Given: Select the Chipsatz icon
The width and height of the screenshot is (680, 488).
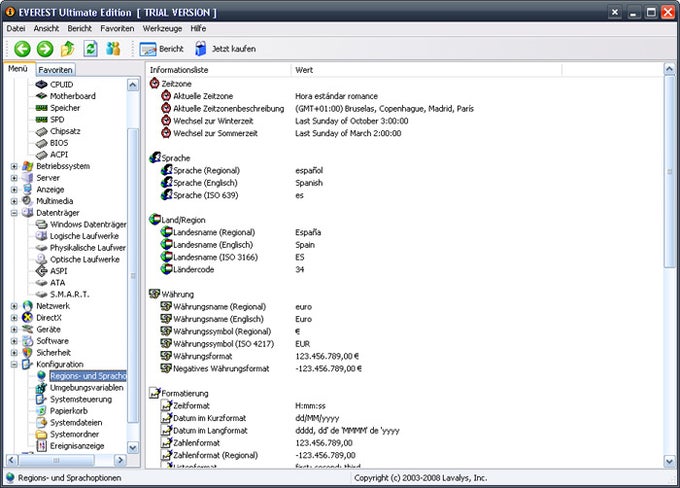Looking at the screenshot, I should pyautogui.click(x=41, y=131).
